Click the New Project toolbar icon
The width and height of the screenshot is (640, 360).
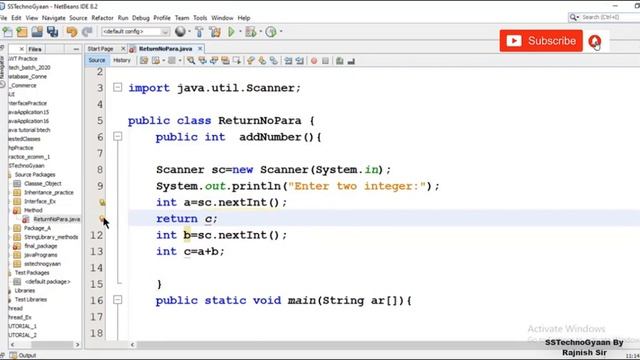click(22, 32)
